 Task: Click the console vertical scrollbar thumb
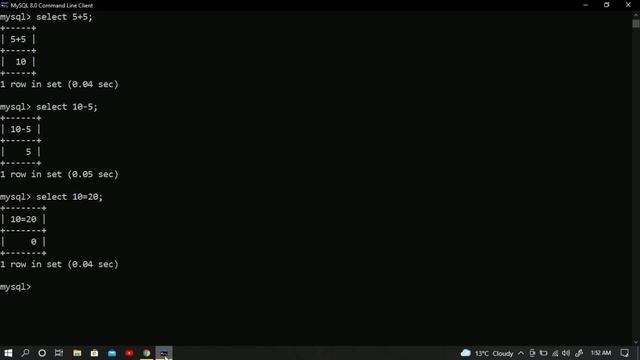[636, 24]
